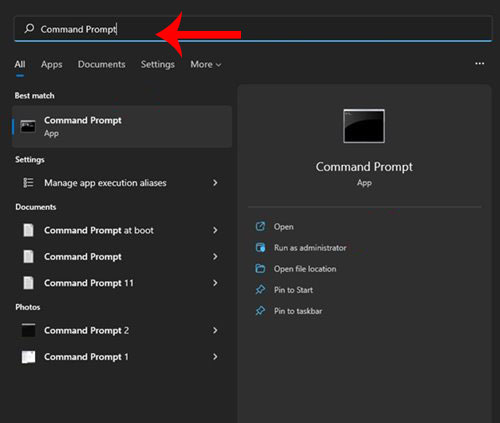
Task: Expand the More dropdown
Action: (x=205, y=64)
